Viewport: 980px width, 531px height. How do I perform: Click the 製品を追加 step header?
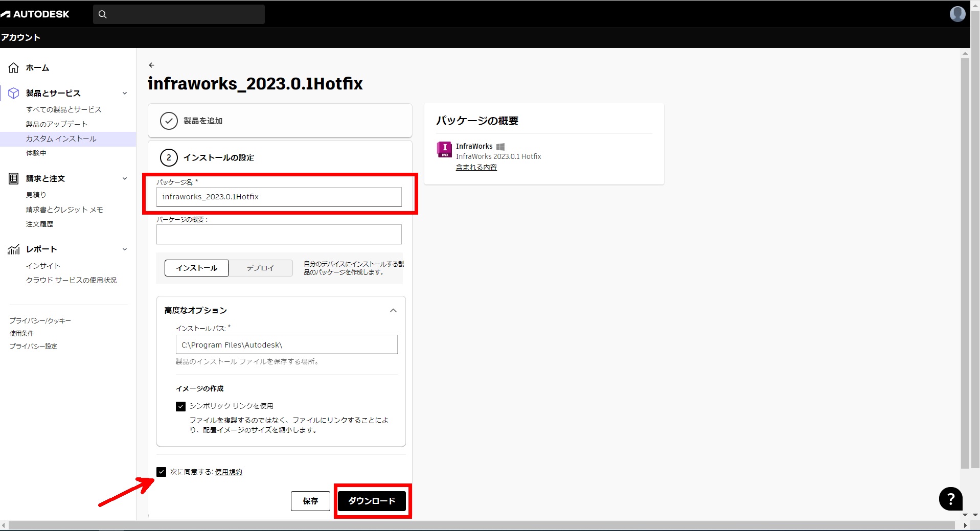[280, 121]
